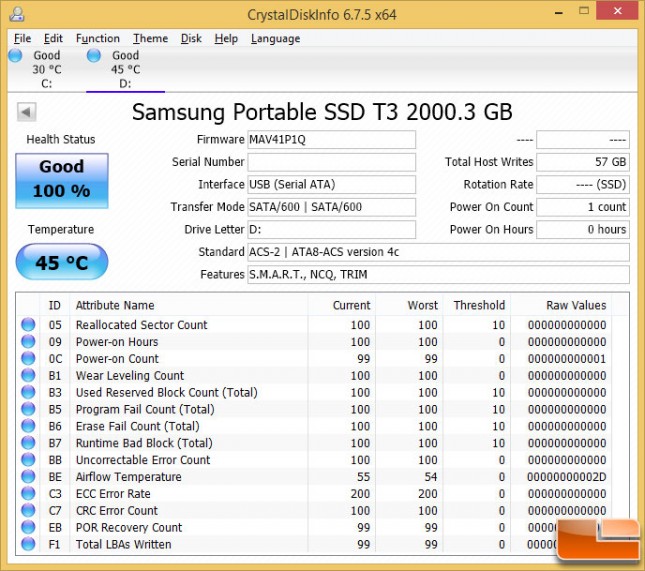This screenshot has width=645, height=571.
Task: Click status orb for Used Reserved Block Count
Action: 28,392
